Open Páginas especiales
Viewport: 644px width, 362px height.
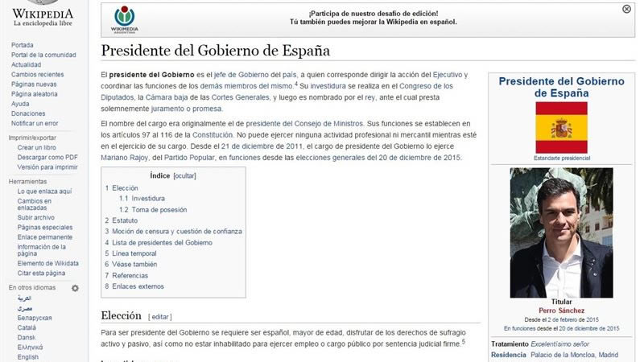45,228
